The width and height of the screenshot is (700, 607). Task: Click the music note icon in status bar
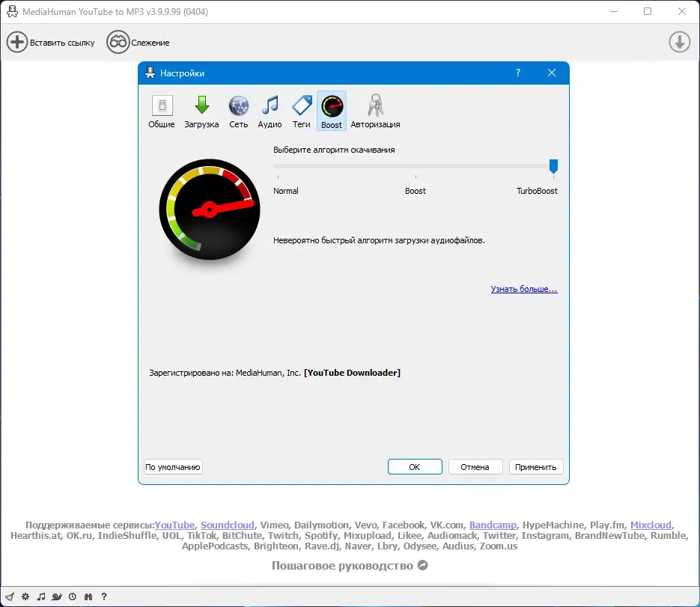pos(41,597)
